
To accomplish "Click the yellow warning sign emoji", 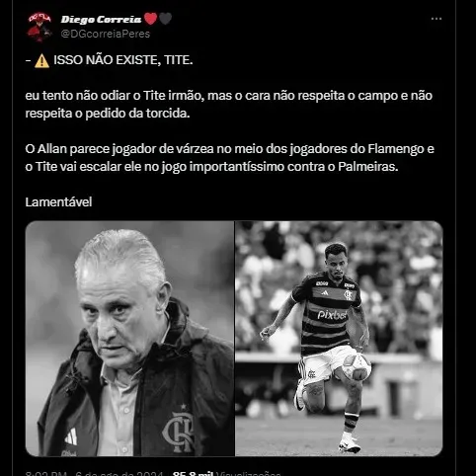I will [x=41, y=61].
